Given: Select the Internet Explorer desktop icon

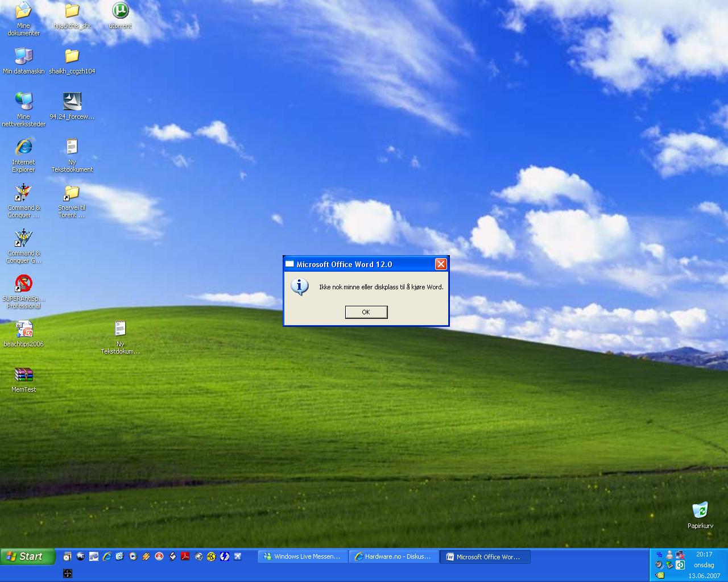Looking at the screenshot, I should [23, 155].
